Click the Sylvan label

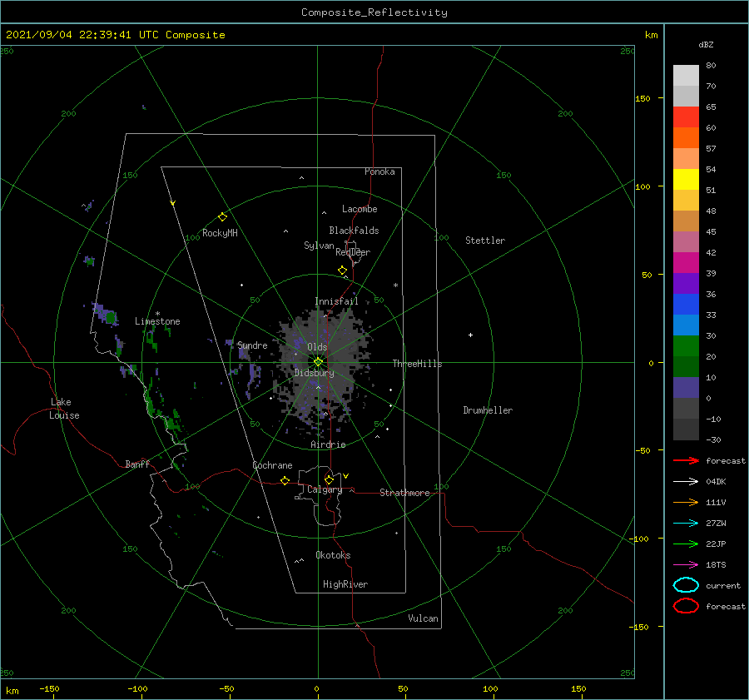319,246
